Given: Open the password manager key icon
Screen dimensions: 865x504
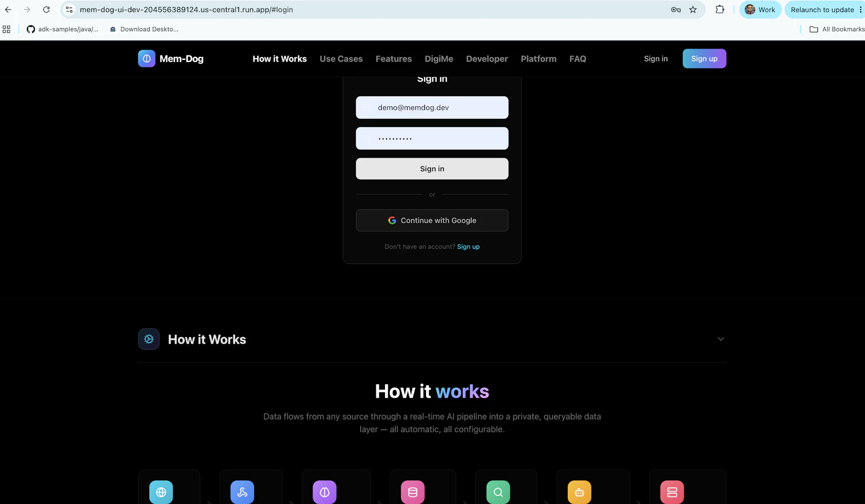Looking at the screenshot, I should click(x=676, y=10).
